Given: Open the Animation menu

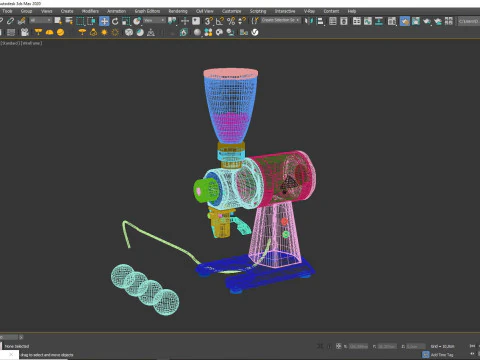Looking at the screenshot, I should tap(116, 11).
